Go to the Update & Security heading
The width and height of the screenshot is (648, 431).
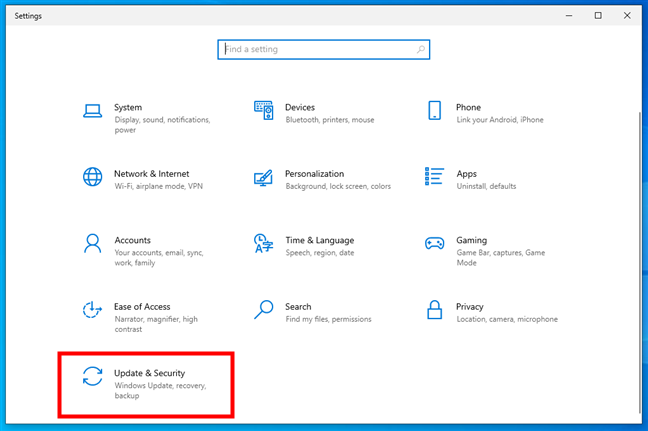pos(150,373)
